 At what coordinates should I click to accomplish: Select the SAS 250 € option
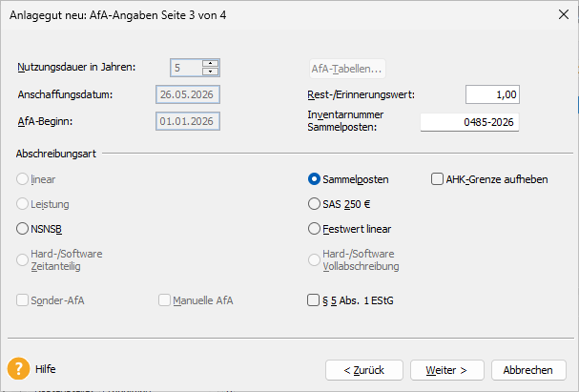coord(315,204)
